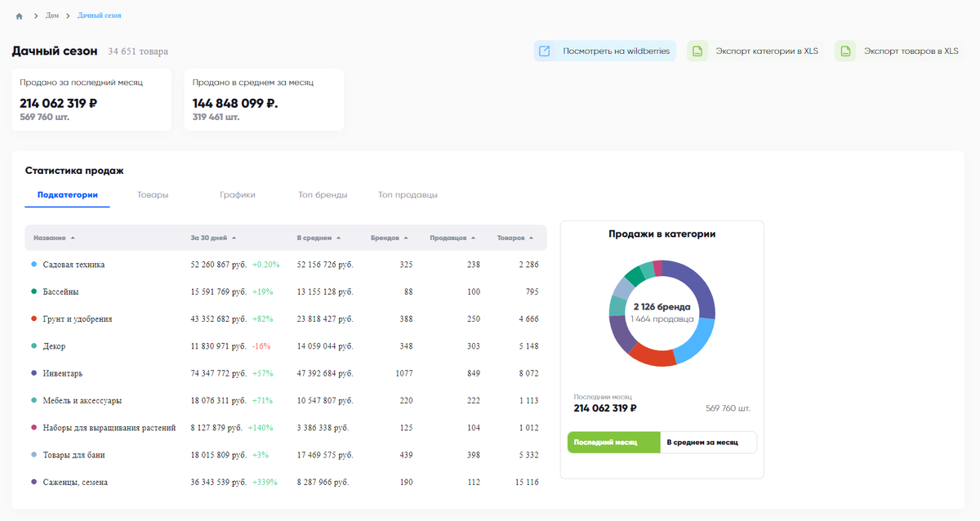Screen dimensions: 980x521
Task: Click the blue dot next to Садовая техника
Action: coord(33,265)
